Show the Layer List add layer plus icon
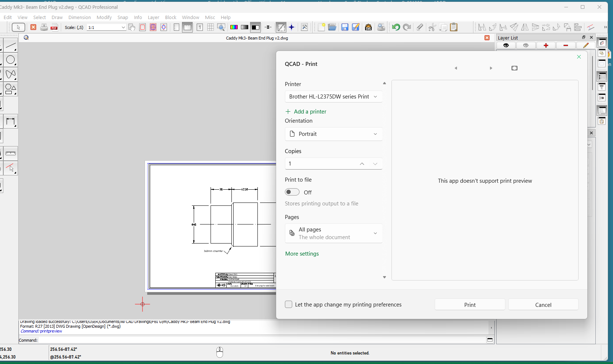This screenshot has height=364, width=613. (546, 45)
